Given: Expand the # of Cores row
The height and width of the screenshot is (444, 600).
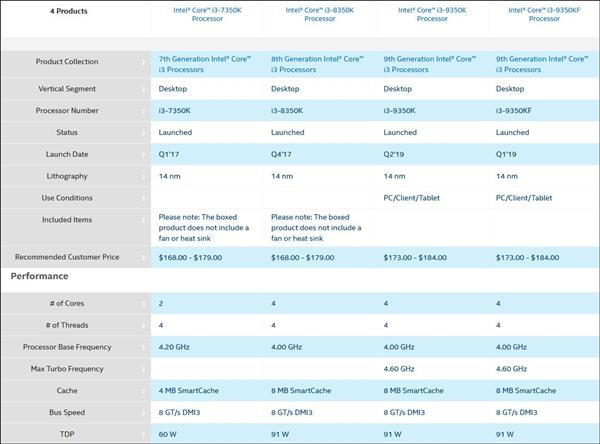Looking at the screenshot, I should point(143,302).
